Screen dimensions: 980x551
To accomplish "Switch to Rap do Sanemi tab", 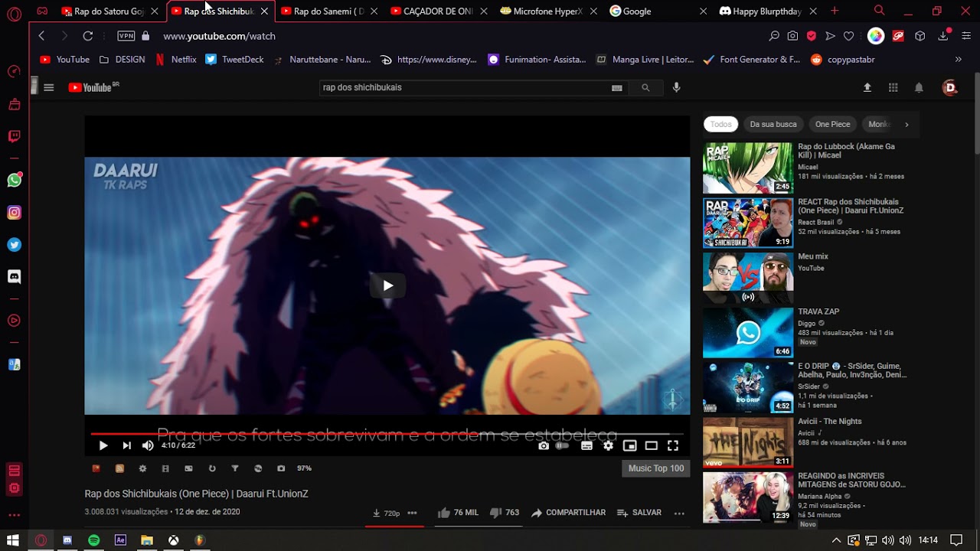I will point(328,11).
